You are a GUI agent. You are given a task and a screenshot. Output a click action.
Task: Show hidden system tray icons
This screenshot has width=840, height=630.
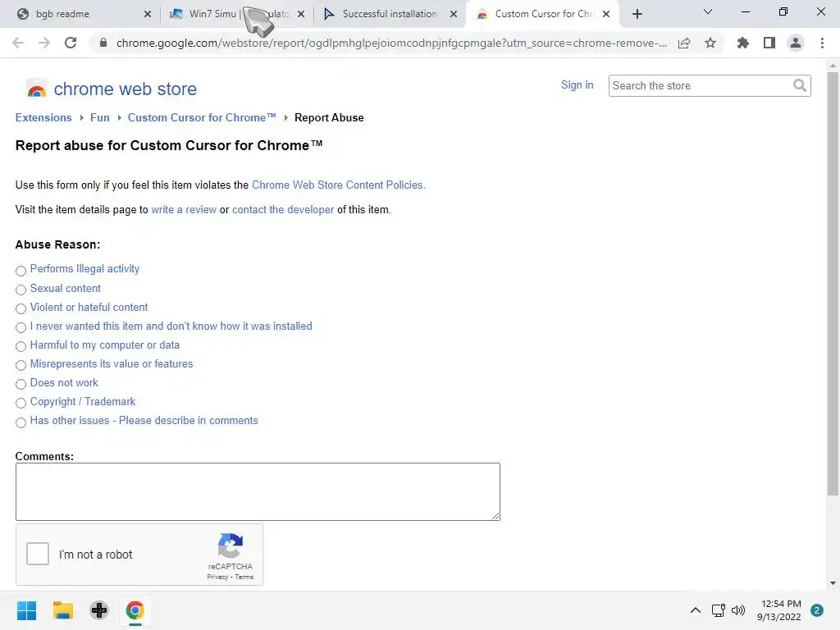pyautogui.click(x=696, y=610)
